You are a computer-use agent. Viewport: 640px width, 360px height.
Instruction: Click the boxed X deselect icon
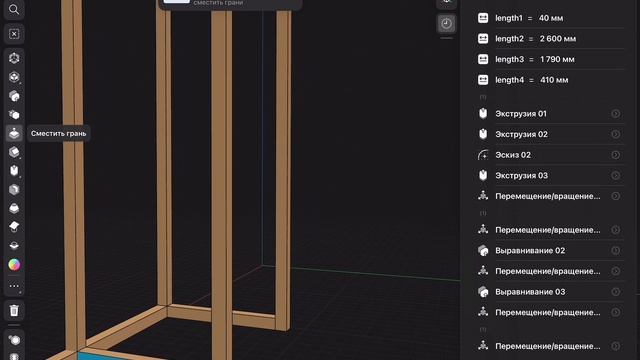pos(14,34)
